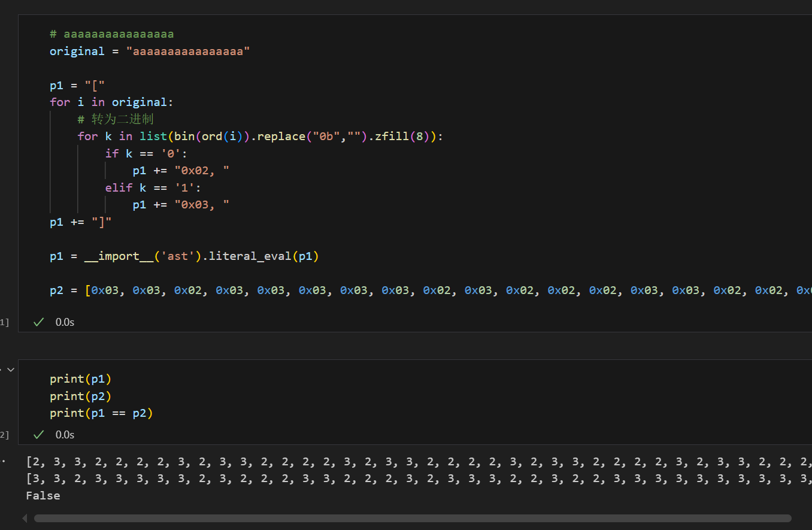
Task: Click the scroll-left arrow of output scrollbar
Action: [x=25, y=518]
